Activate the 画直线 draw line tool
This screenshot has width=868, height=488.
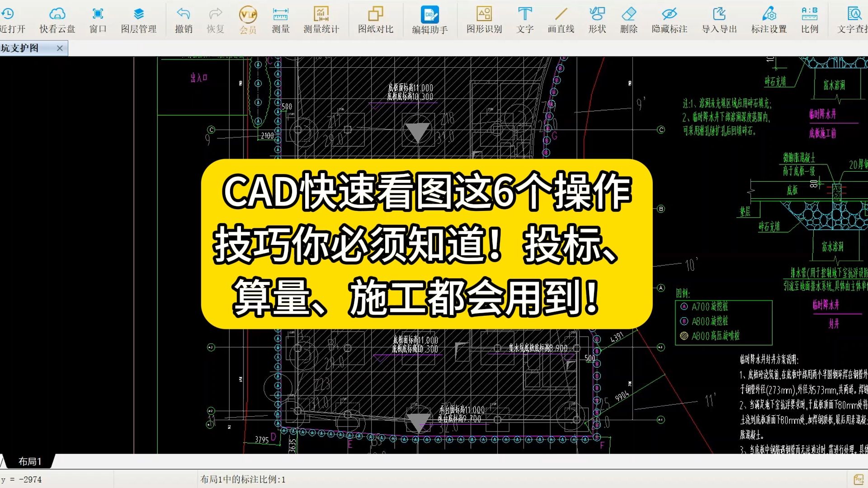point(561,19)
